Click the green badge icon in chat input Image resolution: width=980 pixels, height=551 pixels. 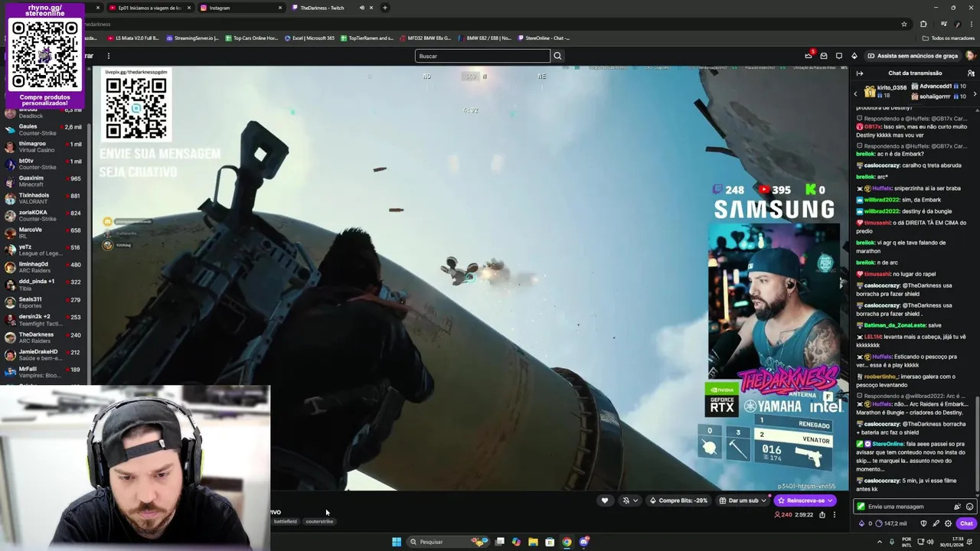pyautogui.click(x=861, y=507)
